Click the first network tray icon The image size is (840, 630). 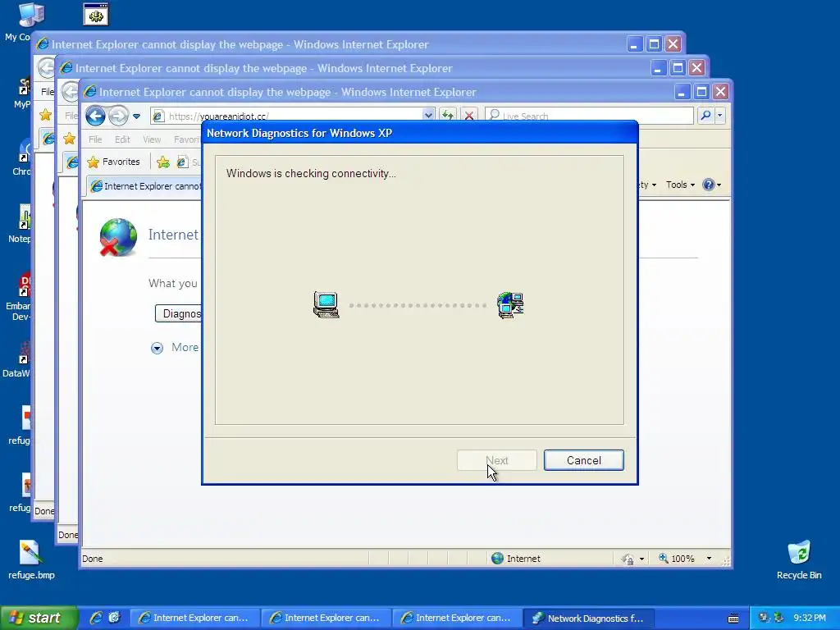[x=764, y=618]
